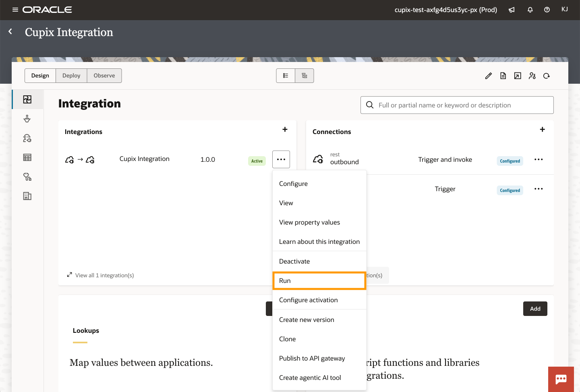Click the Cupix Integration name in list
Image resolution: width=580 pixels, height=392 pixels.
click(145, 159)
